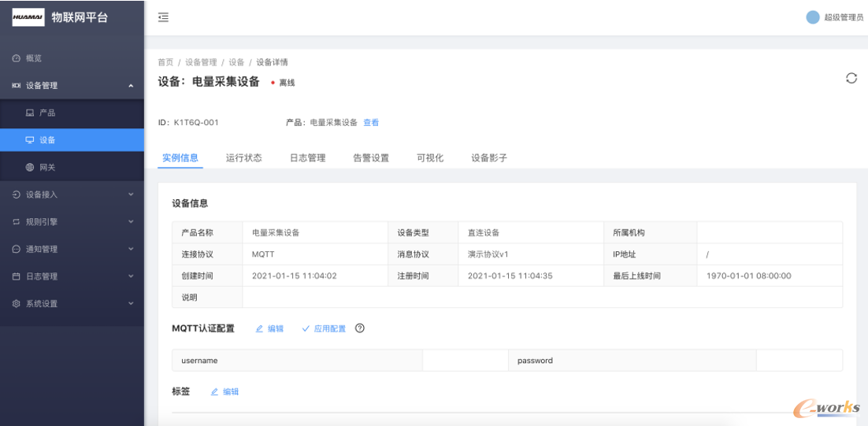The height and width of the screenshot is (426, 868).
Task: Go to 设备 in the breadcrumb
Action: 236,62
